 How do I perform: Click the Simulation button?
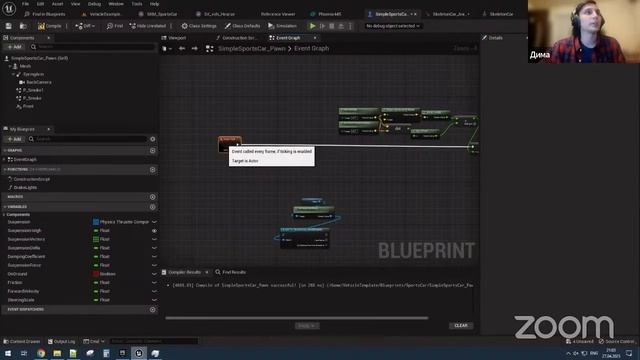click(282, 26)
